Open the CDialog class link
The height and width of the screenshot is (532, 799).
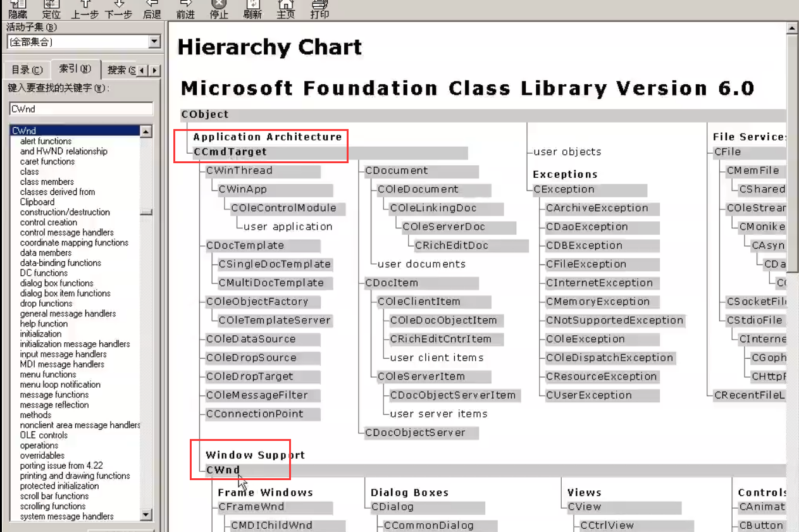click(x=392, y=507)
